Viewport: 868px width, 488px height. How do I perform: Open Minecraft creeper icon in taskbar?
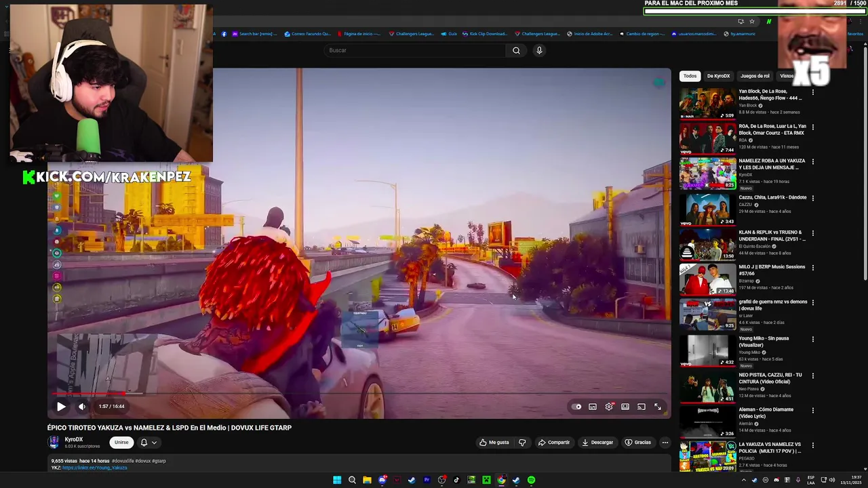[x=486, y=481]
